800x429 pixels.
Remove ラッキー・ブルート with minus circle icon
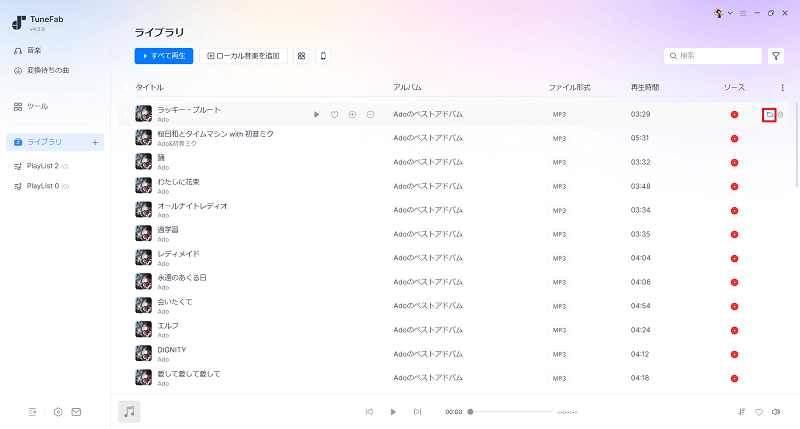[370, 115]
